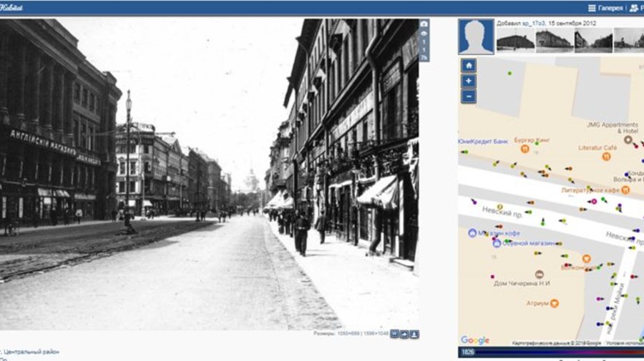Click the year timeline slider at 1826
This screenshot has height=361, width=644.
(551, 352)
